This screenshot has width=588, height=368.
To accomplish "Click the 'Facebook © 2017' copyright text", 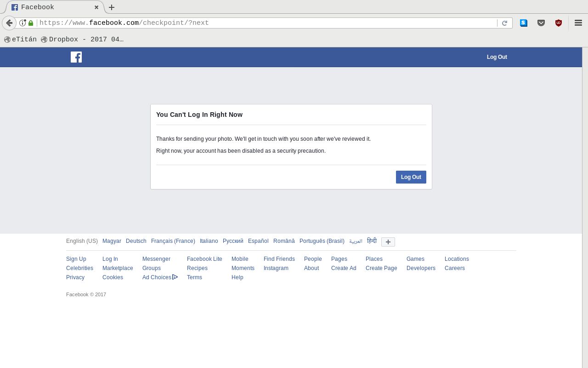I will 86,294.
